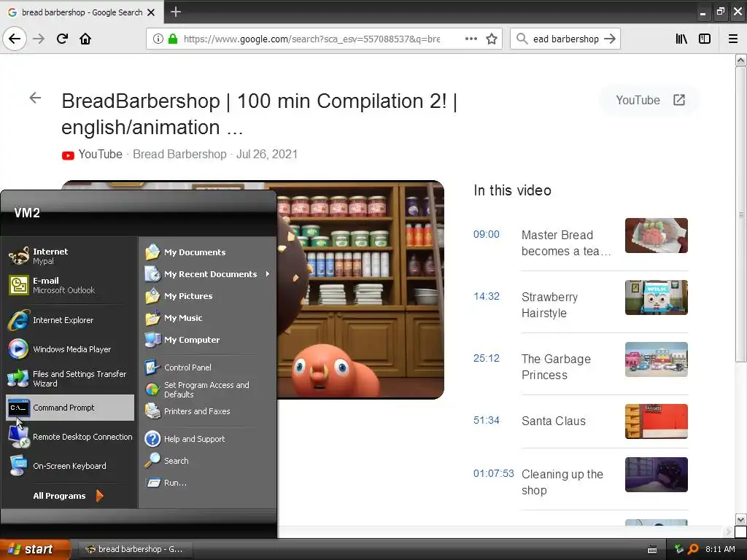The width and height of the screenshot is (747, 560).
Task: Click the keyboard icon in taskbar
Action: 652,550
